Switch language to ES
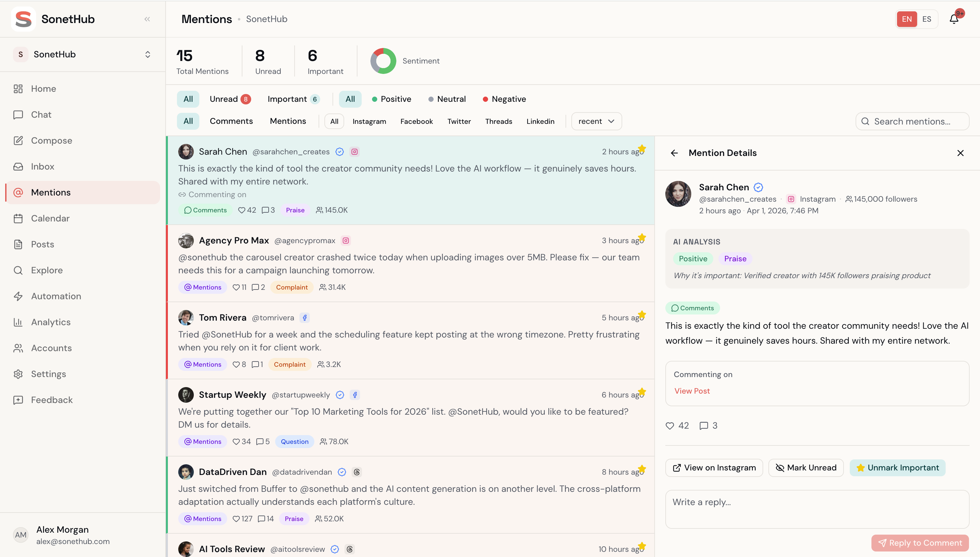Image resolution: width=980 pixels, height=557 pixels. tap(927, 19)
